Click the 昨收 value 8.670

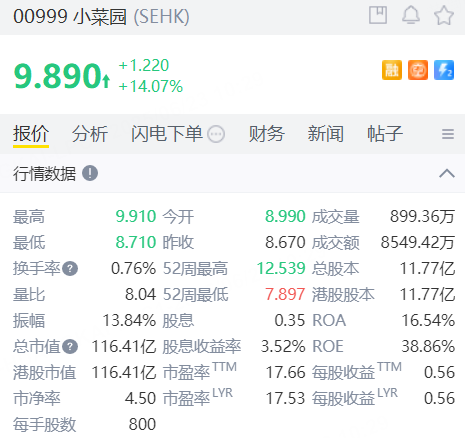[x=285, y=242]
